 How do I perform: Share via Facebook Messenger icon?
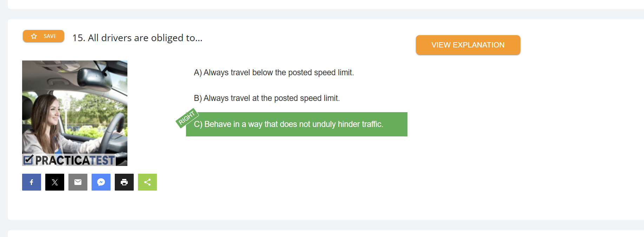(101, 182)
